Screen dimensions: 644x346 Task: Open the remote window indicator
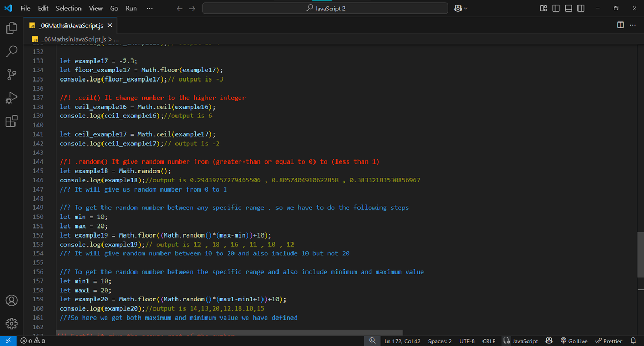click(x=8, y=341)
